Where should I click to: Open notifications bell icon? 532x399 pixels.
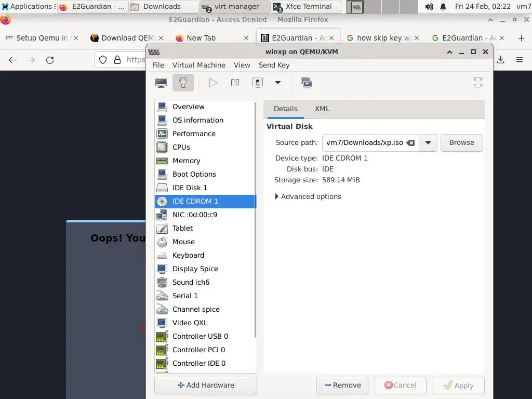point(443,6)
